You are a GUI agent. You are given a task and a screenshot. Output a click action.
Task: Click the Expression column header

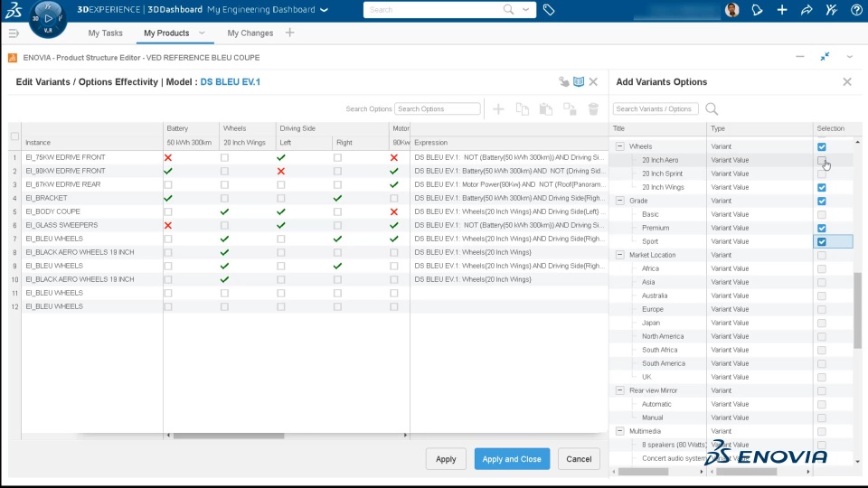pyautogui.click(x=509, y=143)
